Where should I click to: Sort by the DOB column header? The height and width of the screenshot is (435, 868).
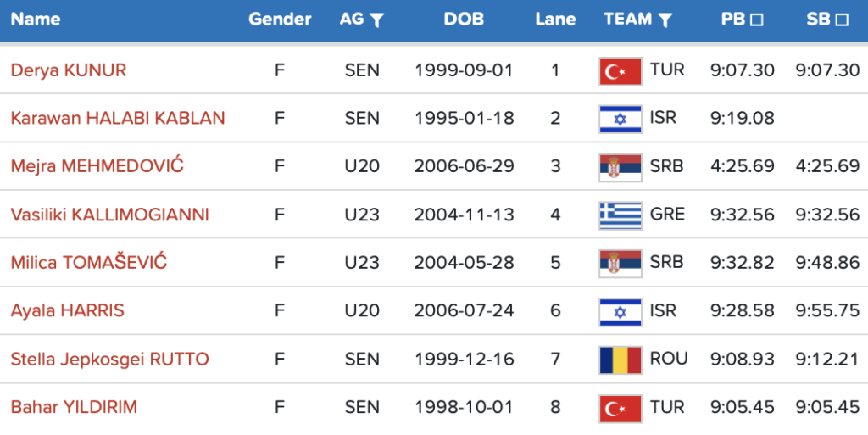[464, 20]
